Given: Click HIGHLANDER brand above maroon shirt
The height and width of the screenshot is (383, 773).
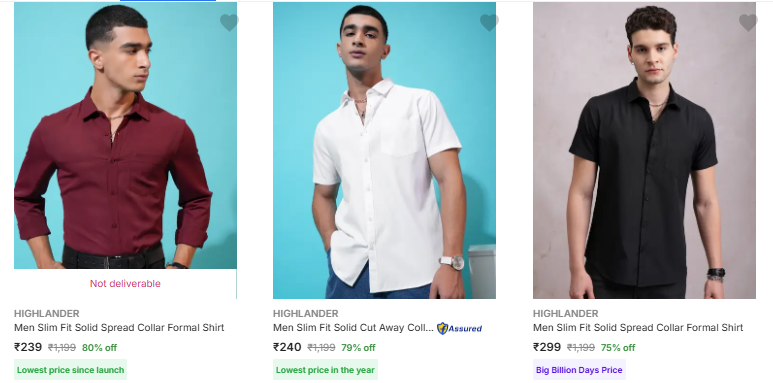Looking at the screenshot, I should (x=46, y=313).
